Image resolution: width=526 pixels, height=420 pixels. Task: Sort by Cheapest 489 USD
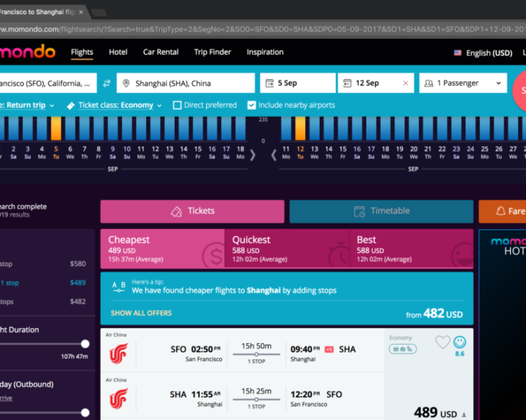[162, 248]
